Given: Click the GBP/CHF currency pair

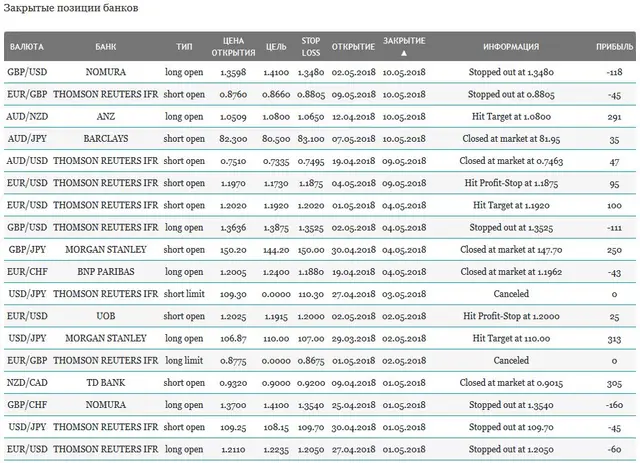Looking at the screenshot, I should pos(27,405).
